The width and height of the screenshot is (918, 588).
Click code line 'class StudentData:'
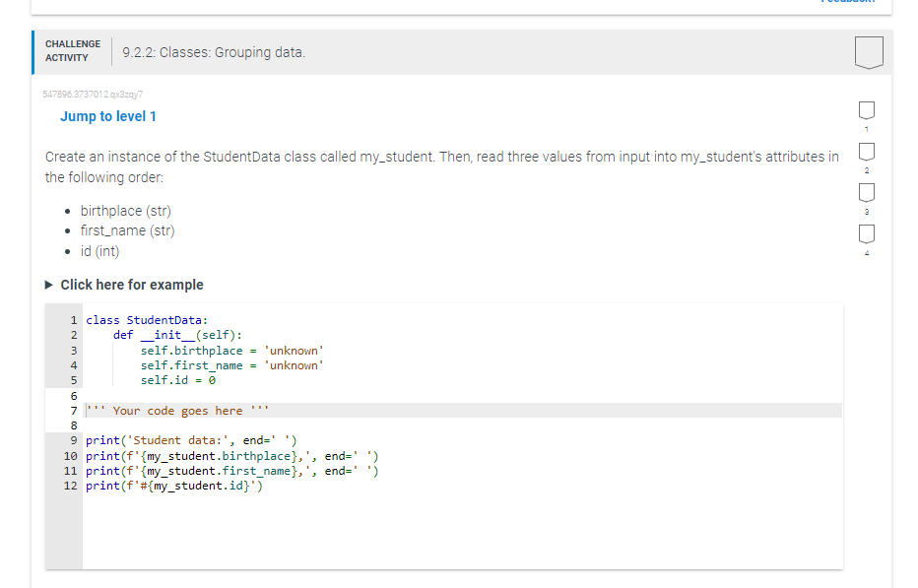tap(147, 320)
